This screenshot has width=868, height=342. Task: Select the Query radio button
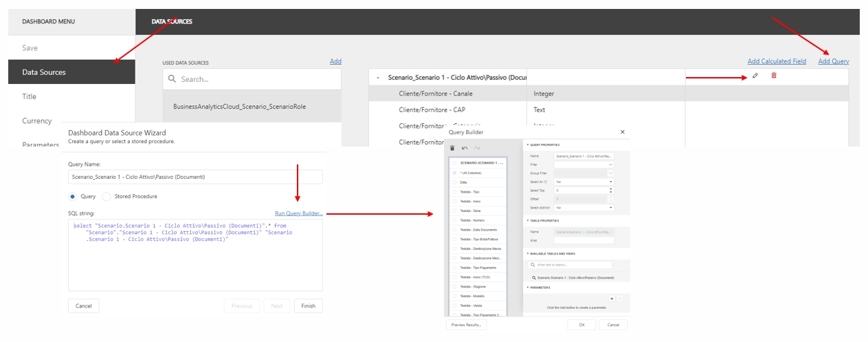pos(73,197)
